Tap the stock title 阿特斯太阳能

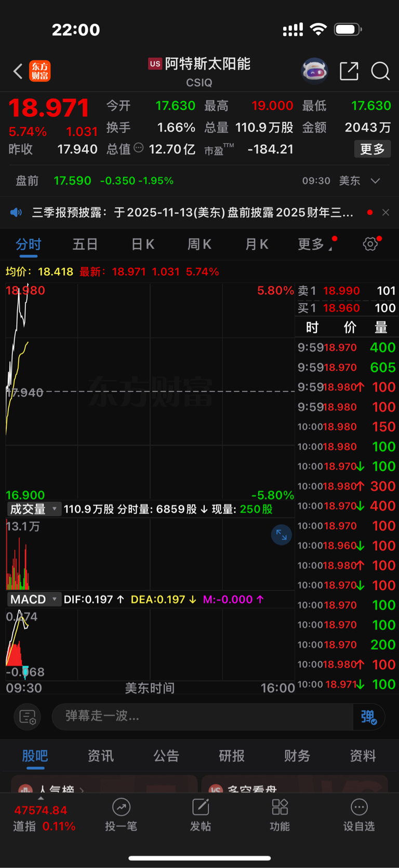point(208,64)
